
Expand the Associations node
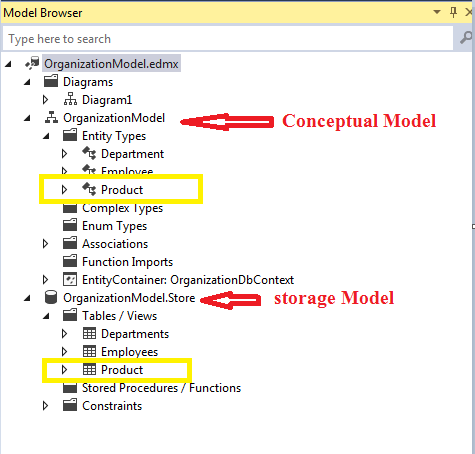coord(46,244)
